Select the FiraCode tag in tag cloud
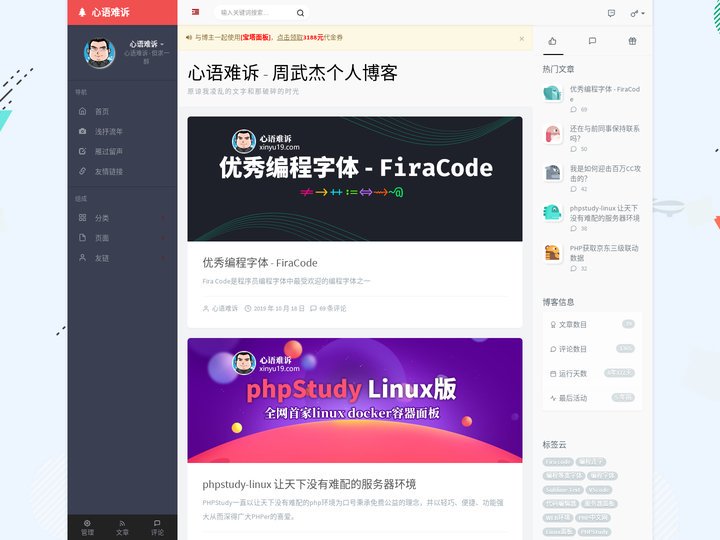 point(558,462)
